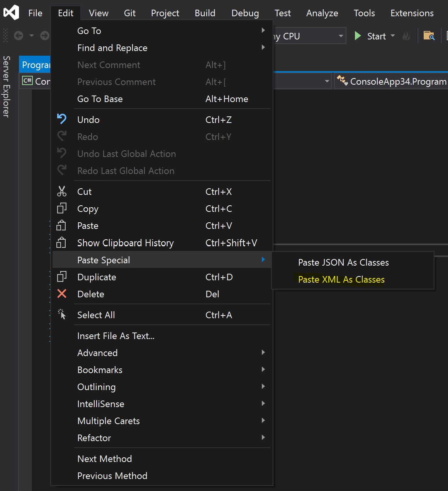
Task: Click the Select All cursor icon
Action: point(62,314)
